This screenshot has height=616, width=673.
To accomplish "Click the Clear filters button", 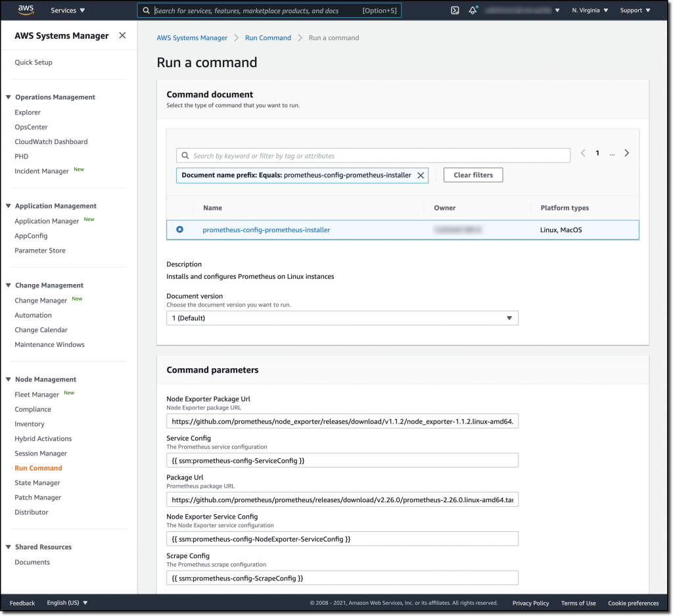I will click(x=473, y=175).
